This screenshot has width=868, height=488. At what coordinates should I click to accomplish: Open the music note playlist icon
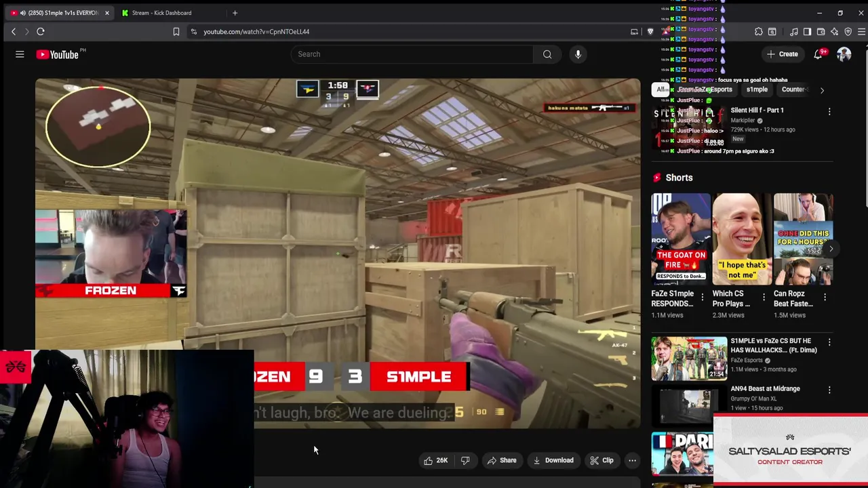(x=794, y=31)
